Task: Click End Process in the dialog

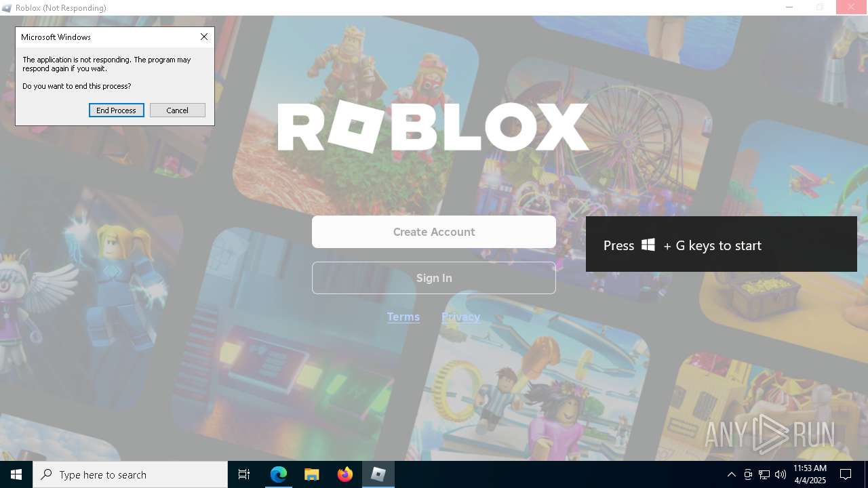Action: 116,110
